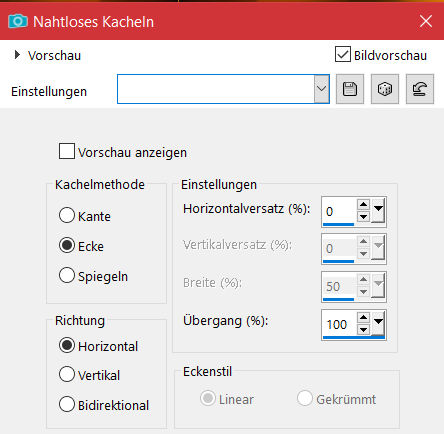Click the save preset floppy disk icon
The height and width of the screenshot is (434, 444).
pyautogui.click(x=350, y=89)
